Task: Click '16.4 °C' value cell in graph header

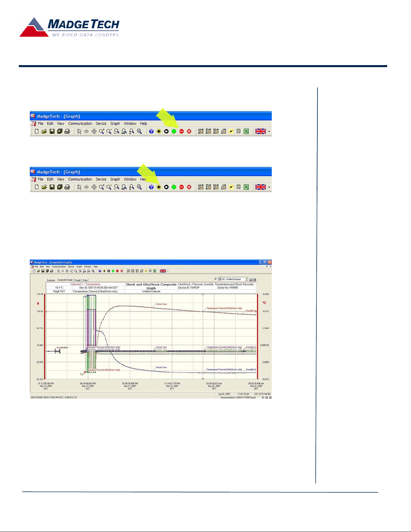Action: [59, 288]
